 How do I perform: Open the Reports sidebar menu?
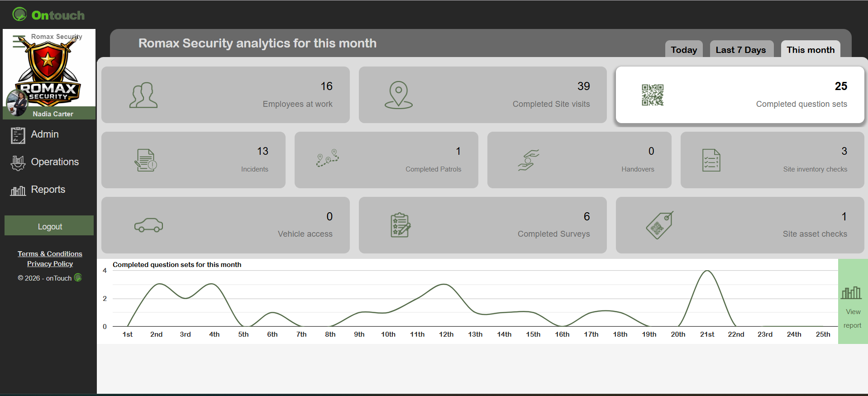48,190
